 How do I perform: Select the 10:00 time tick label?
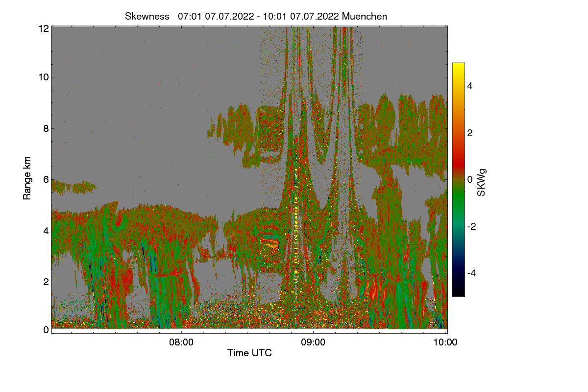(446, 343)
